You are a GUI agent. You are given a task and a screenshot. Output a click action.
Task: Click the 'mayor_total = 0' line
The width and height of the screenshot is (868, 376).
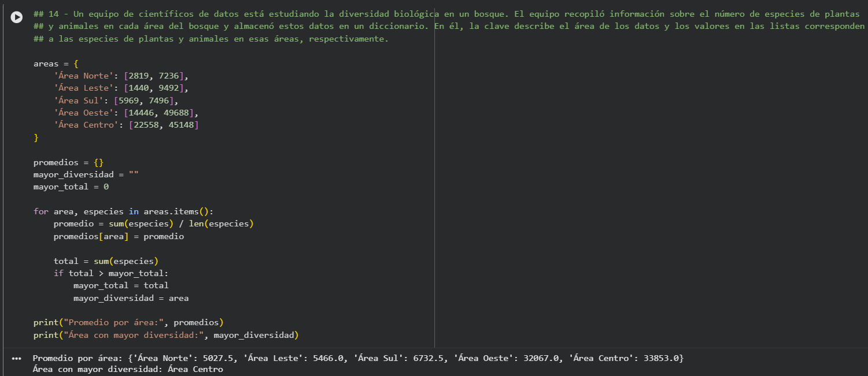pyautogui.click(x=71, y=187)
